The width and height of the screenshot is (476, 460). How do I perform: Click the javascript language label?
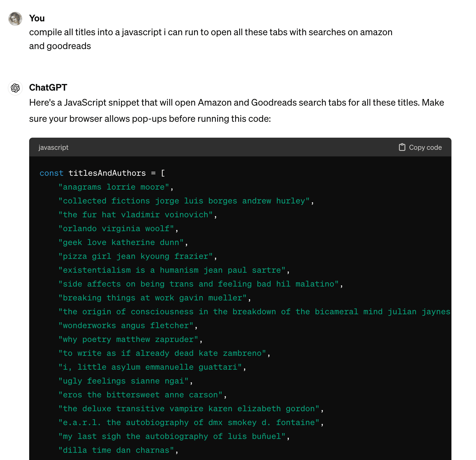pyautogui.click(x=53, y=147)
